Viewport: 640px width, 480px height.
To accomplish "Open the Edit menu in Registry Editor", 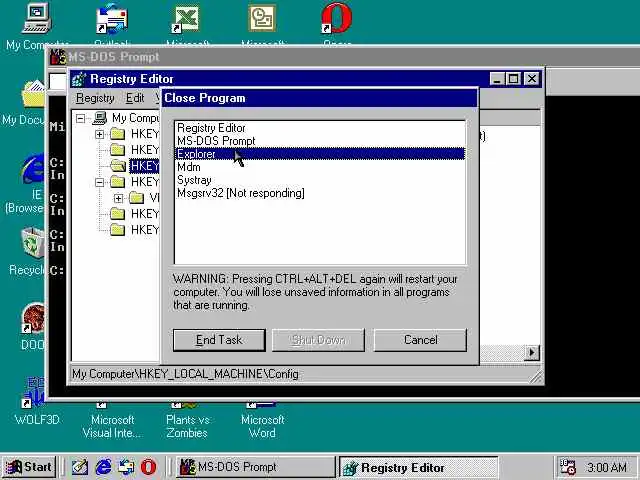I will tap(135, 98).
